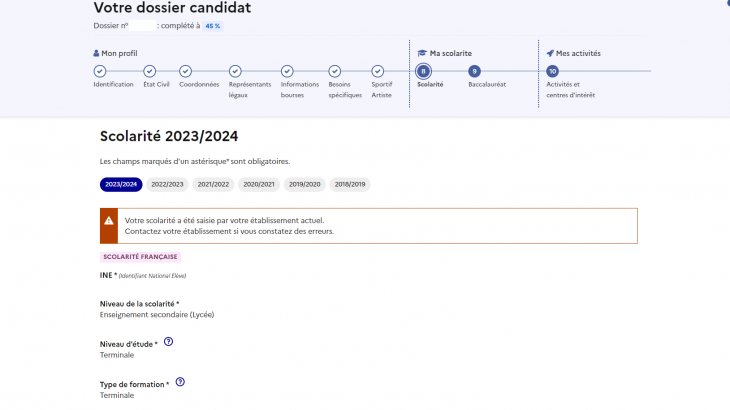This screenshot has width=730, height=410.
Task: Click the help icon beside Niveau d'étude
Action: 168,342
